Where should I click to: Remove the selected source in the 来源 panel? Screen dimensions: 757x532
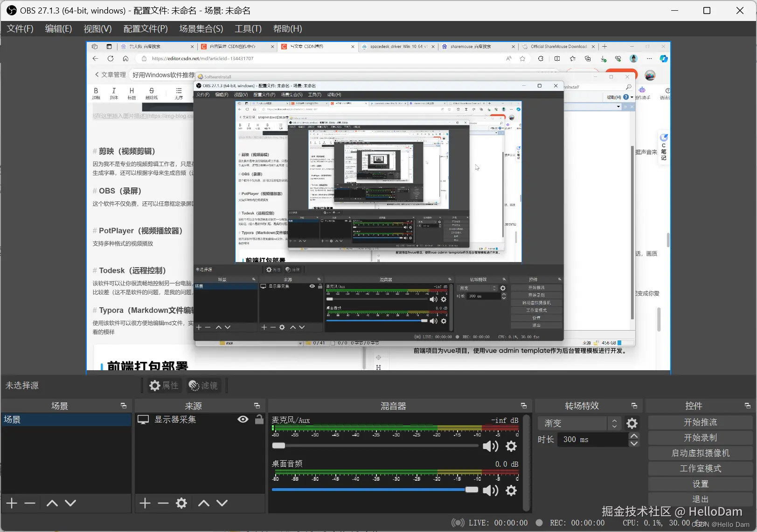tap(163, 503)
